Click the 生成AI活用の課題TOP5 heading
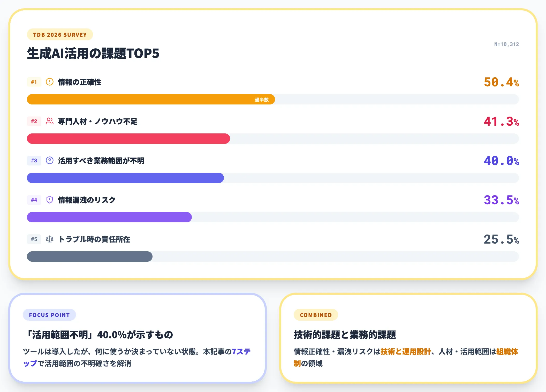The height and width of the screenshot is (392, 546). (93, 54)
